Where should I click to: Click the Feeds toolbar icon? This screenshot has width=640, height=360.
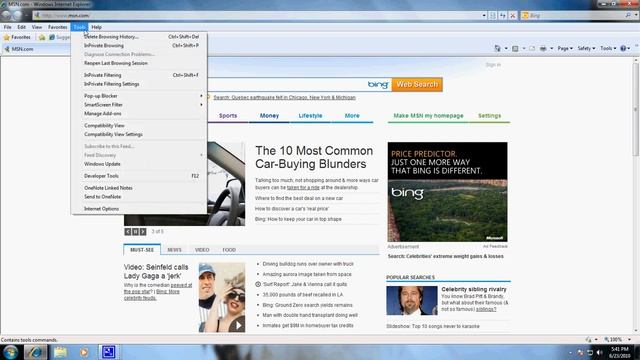[x=515, y=48]
